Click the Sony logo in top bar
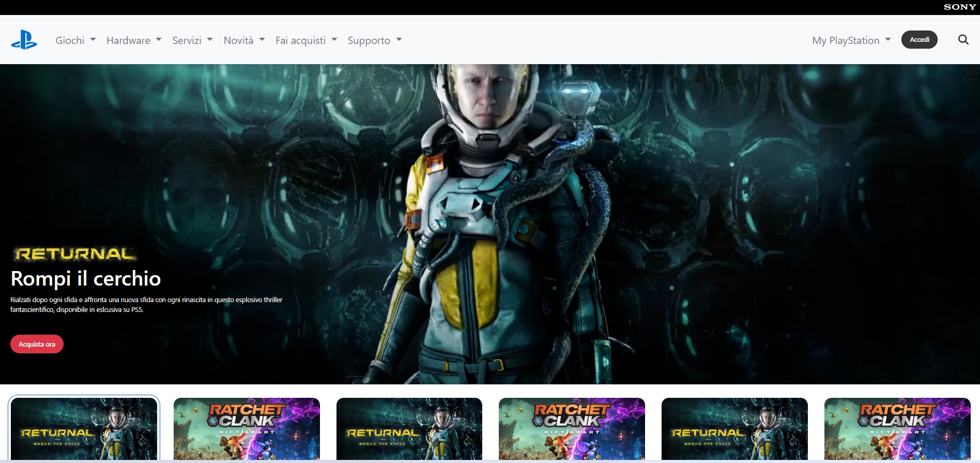 click(x=959, y=7)
